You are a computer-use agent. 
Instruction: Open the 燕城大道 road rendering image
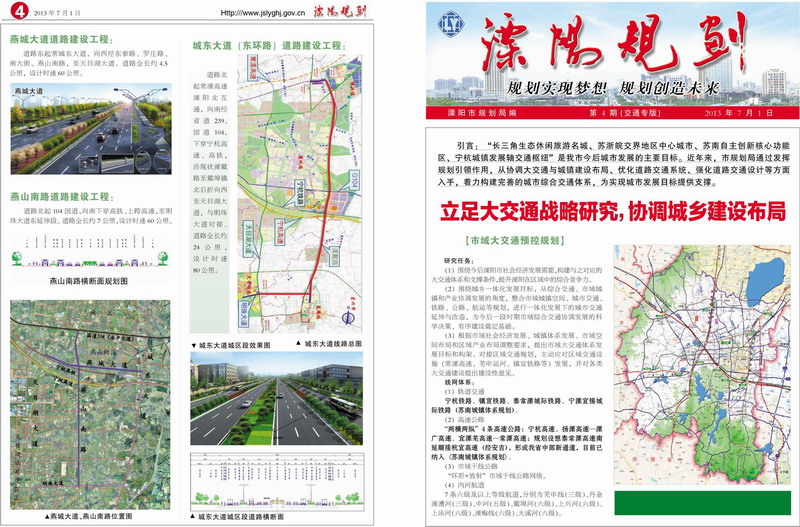91,129
